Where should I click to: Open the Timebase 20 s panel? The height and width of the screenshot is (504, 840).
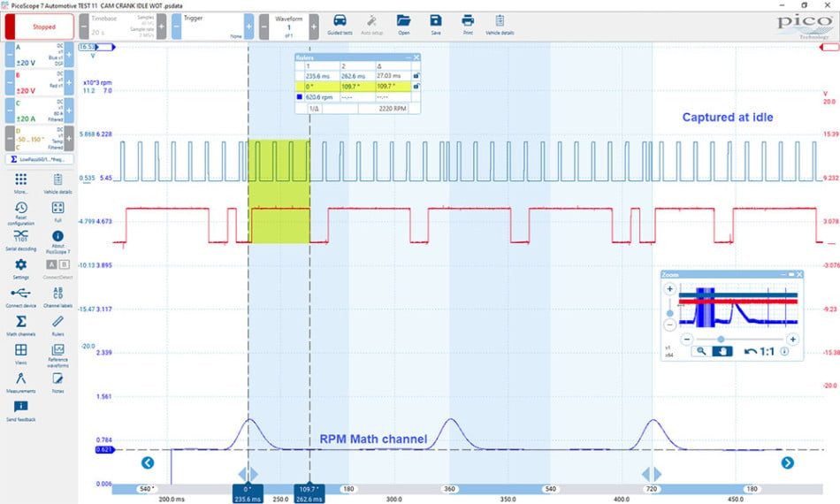(123, 27)
